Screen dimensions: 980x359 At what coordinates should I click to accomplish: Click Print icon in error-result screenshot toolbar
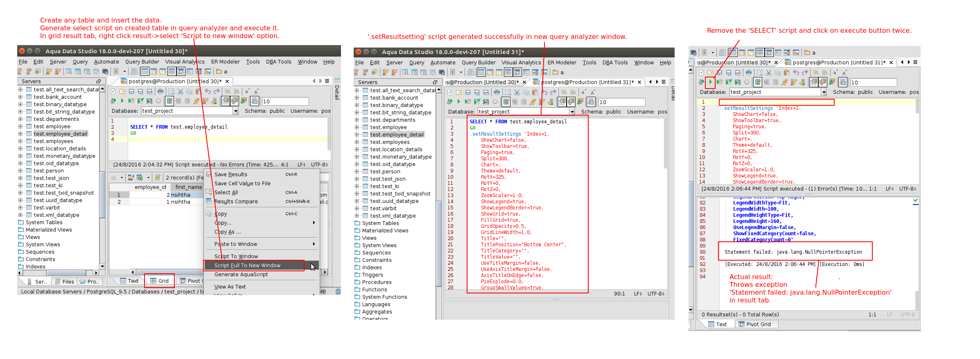pyautogui.click(x=749, y=73)
